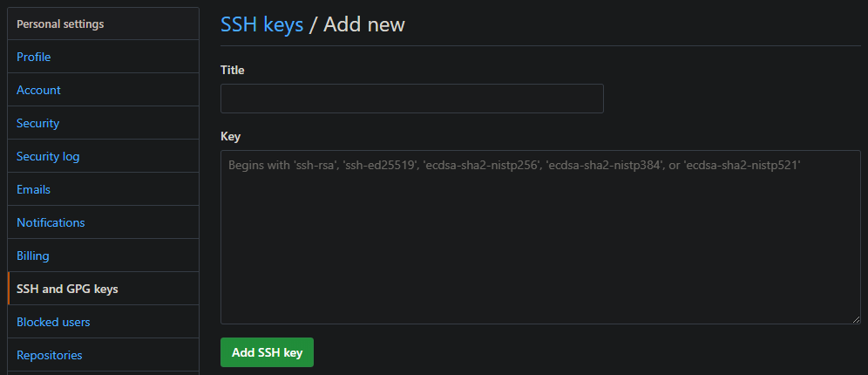Select Billing in the sidebar
Image resolution: width=868 pixels, height=375 pixels.
click(x=33, y=256)
